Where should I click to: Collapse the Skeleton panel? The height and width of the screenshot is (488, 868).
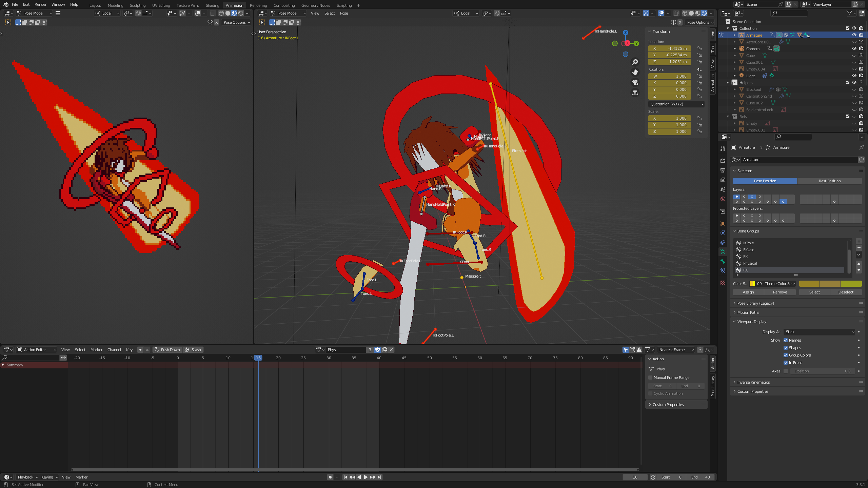tap(745, 171)
